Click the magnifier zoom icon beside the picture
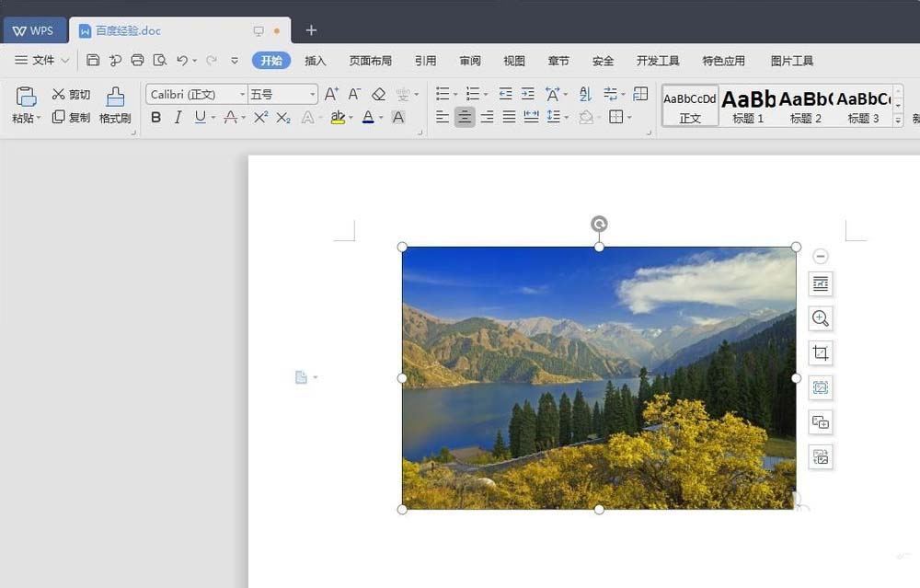This screenshot has height=588, width=920. 821,318
